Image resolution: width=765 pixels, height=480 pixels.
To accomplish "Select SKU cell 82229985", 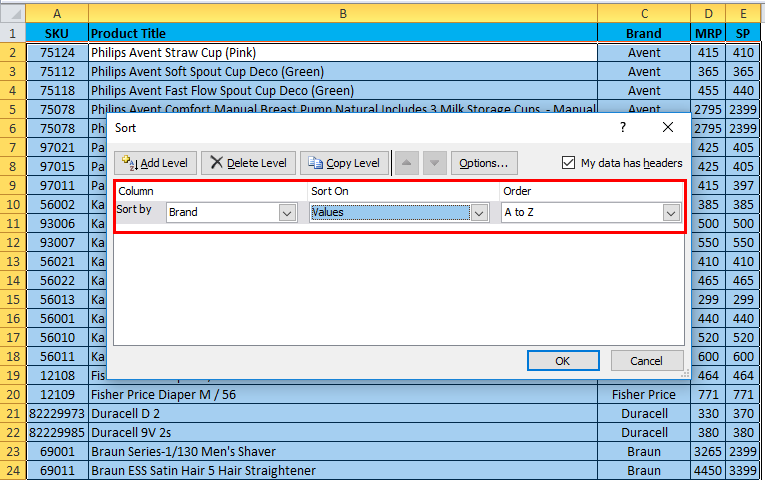I will (57, 433).
